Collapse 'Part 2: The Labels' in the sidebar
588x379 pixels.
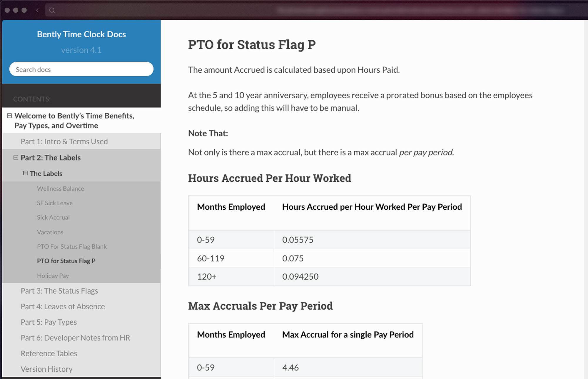click(16, 157)
